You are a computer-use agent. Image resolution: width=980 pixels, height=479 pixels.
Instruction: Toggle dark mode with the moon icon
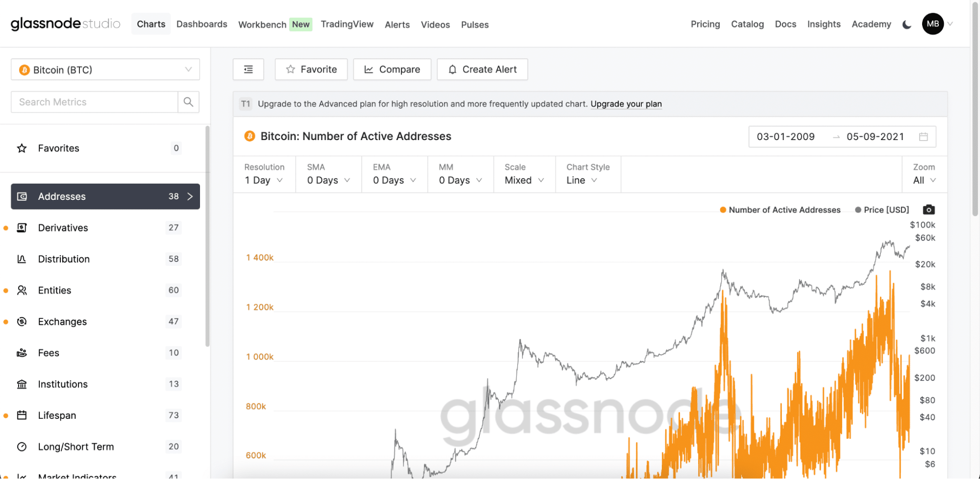906,24
